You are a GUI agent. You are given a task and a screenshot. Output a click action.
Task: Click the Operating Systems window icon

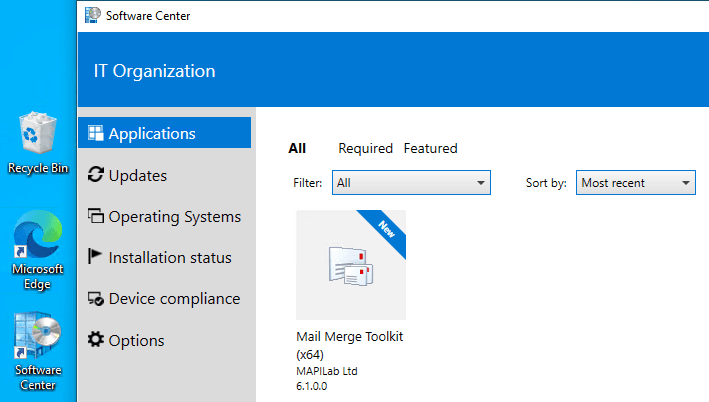click(x=95, y=216)
